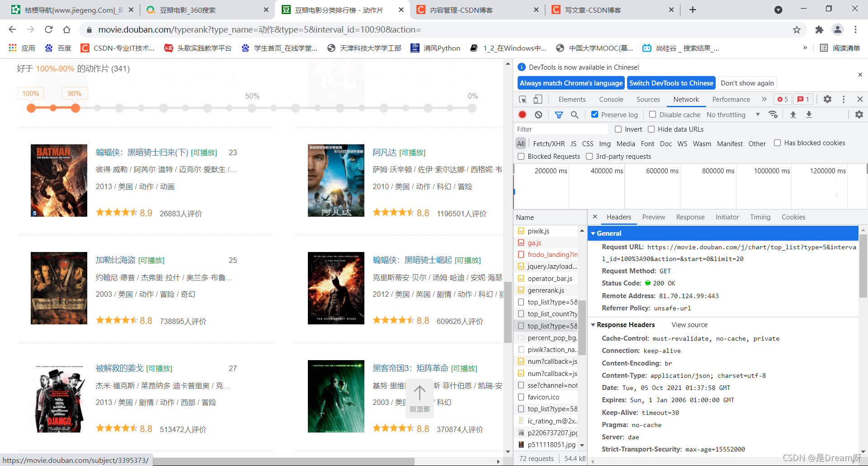Toggle the network filter funnel icon
This screenshot has width=868, height=466.
coord(559,114)
